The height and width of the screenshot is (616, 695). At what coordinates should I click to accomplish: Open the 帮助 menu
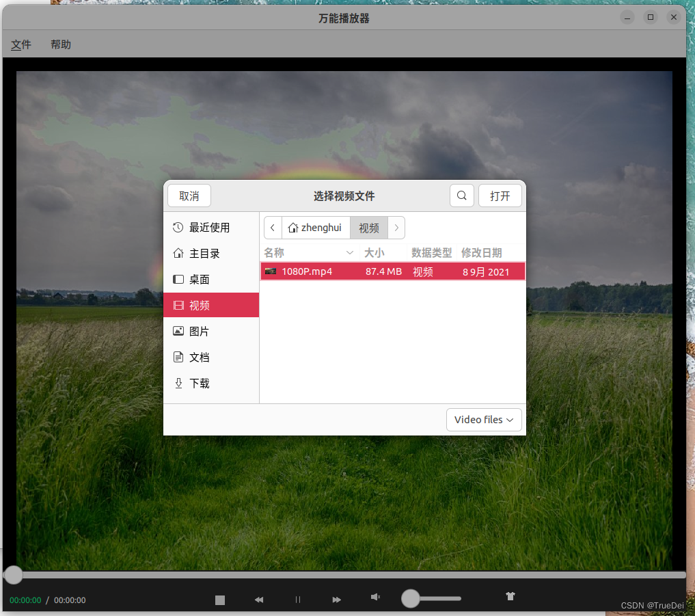coord(60,44)
